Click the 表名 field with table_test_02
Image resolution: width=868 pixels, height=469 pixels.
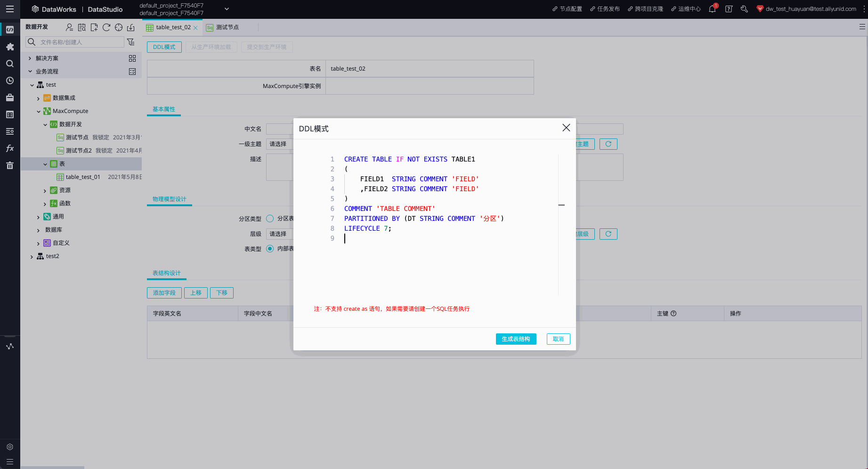(x=430, y=68)
